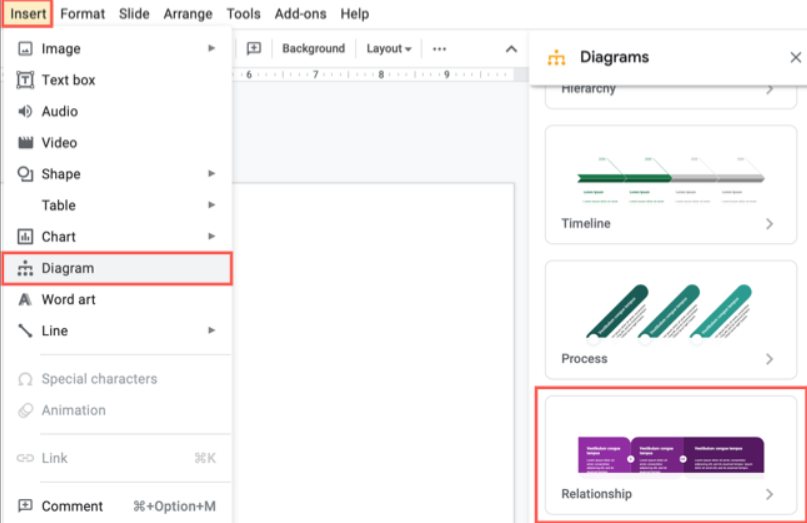The width and height of the screenshot is (807, 523).
Task: Open the Format menu
Action: point(82,14)
